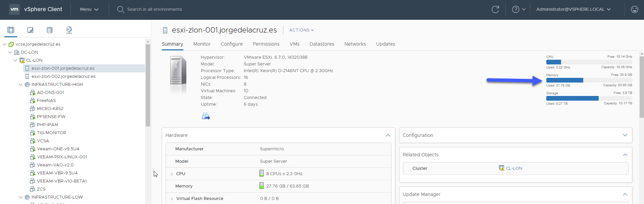
Task: Click the esxi-zlon-002 host icon
Action: 27,76
